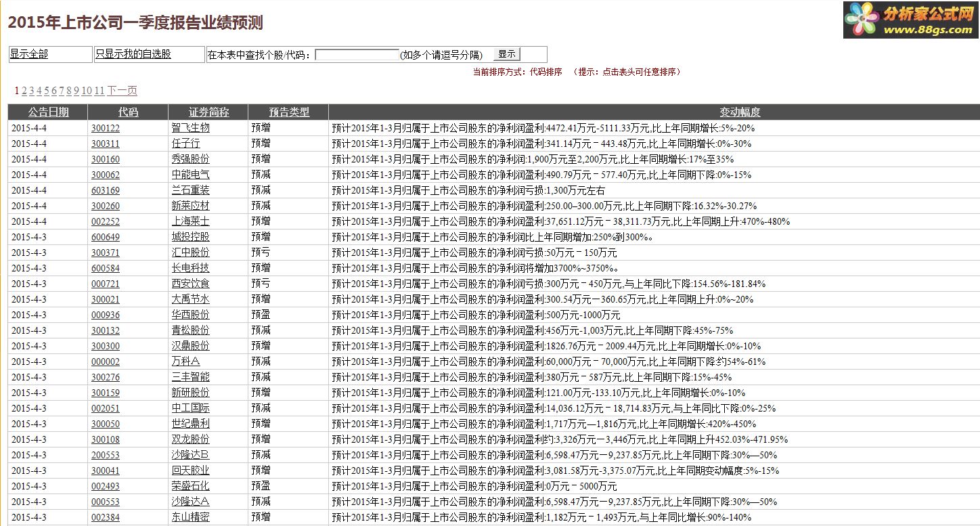This screenshot has width=980, height=526.
Task: Open 三丰智能 stock name link
Action: (191, 377)
